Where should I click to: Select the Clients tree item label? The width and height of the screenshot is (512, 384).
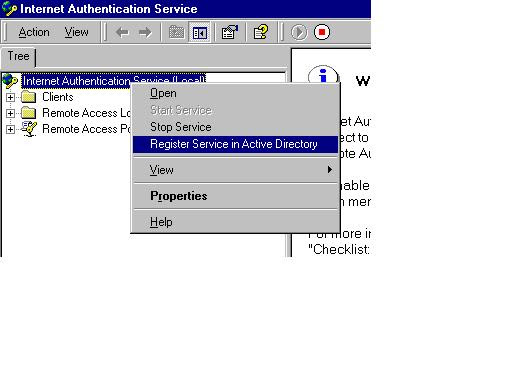pos(58,97)
